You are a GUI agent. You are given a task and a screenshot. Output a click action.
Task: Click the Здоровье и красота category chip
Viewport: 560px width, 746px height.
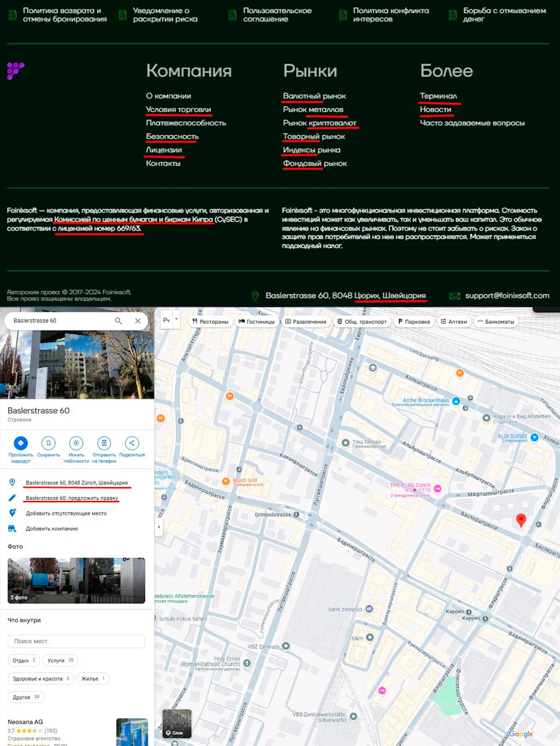click(x=41, y=678)
